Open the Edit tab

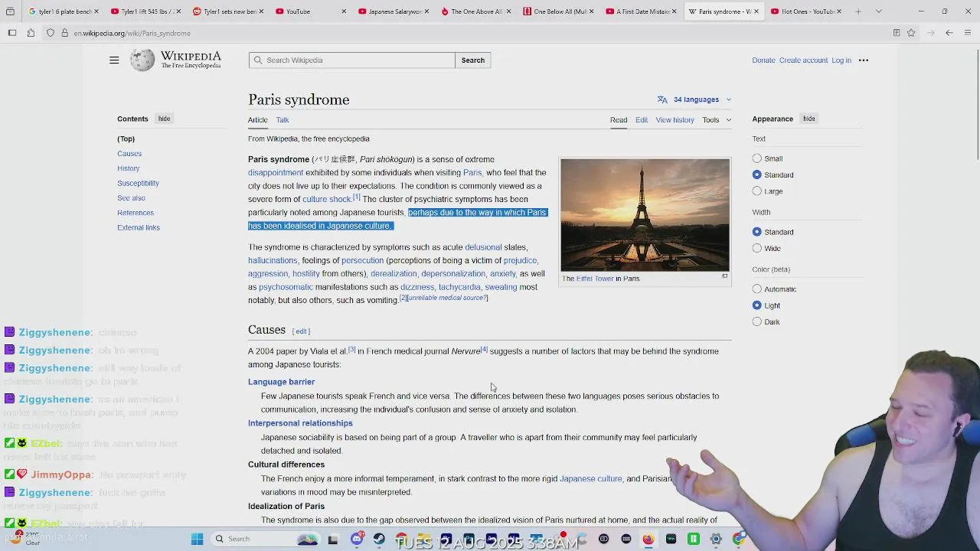(x=642, y=120)
